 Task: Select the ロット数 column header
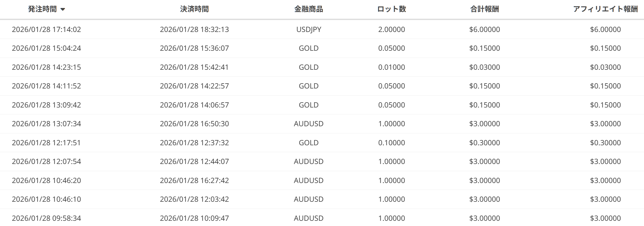(x=391, y=9)
